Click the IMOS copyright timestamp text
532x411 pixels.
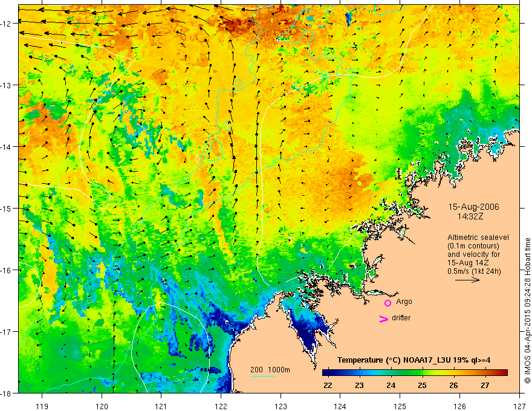(528, 310)
